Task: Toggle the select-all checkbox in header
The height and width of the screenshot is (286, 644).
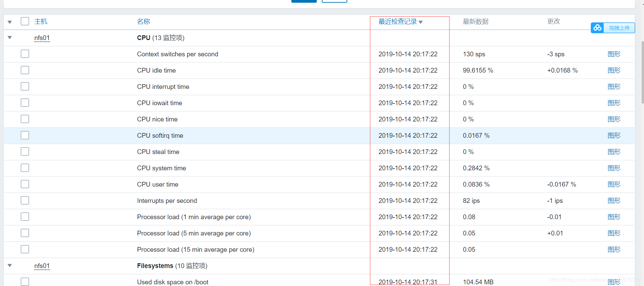Action: (25, 21)
